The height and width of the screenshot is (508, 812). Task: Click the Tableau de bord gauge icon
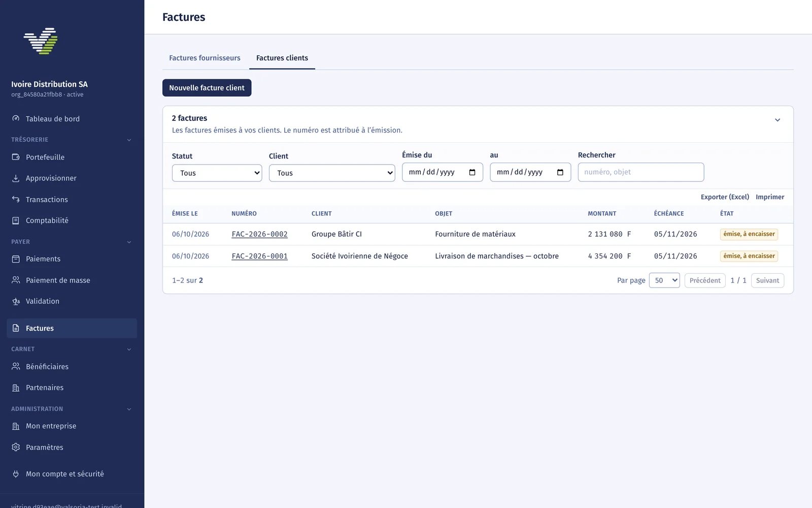[16, 118]
